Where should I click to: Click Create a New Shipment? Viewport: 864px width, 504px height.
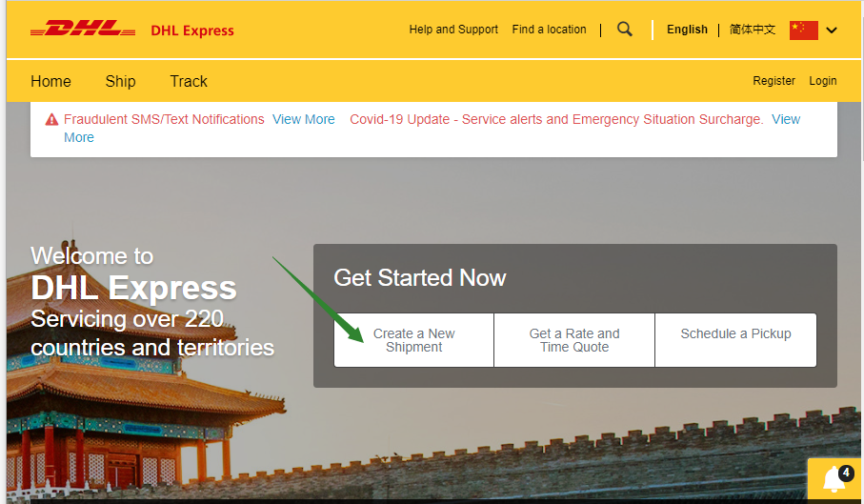(x=413, y=340)
